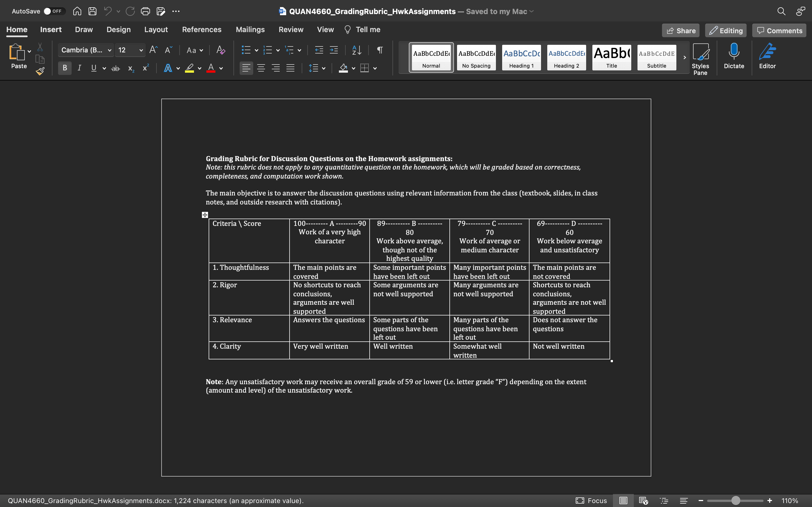Screen dimensions: 812x507
Task: Switch to the References ribbon tab
Action: pyautogui.click(x=202, y=30)
